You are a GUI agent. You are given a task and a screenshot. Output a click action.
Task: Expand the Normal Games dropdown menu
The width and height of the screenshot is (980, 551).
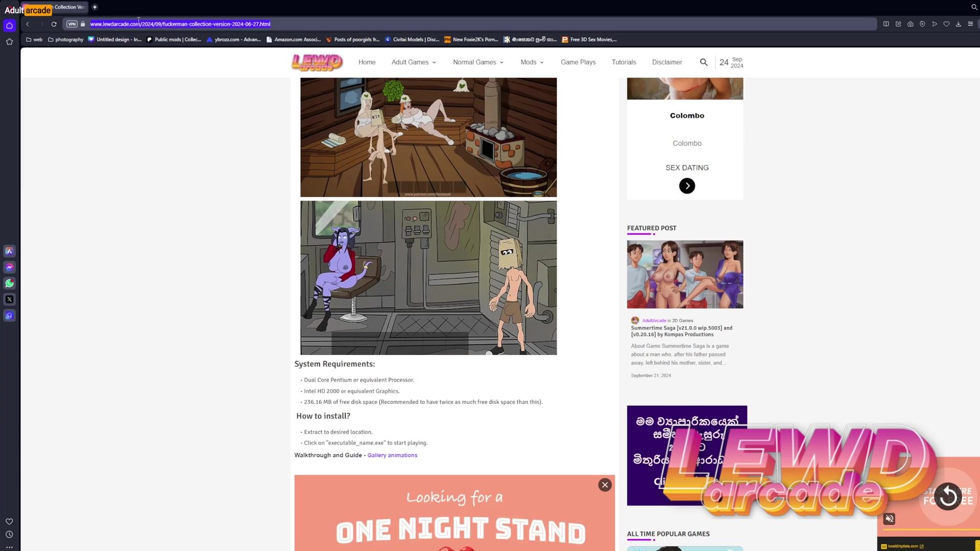coord(478,62)
